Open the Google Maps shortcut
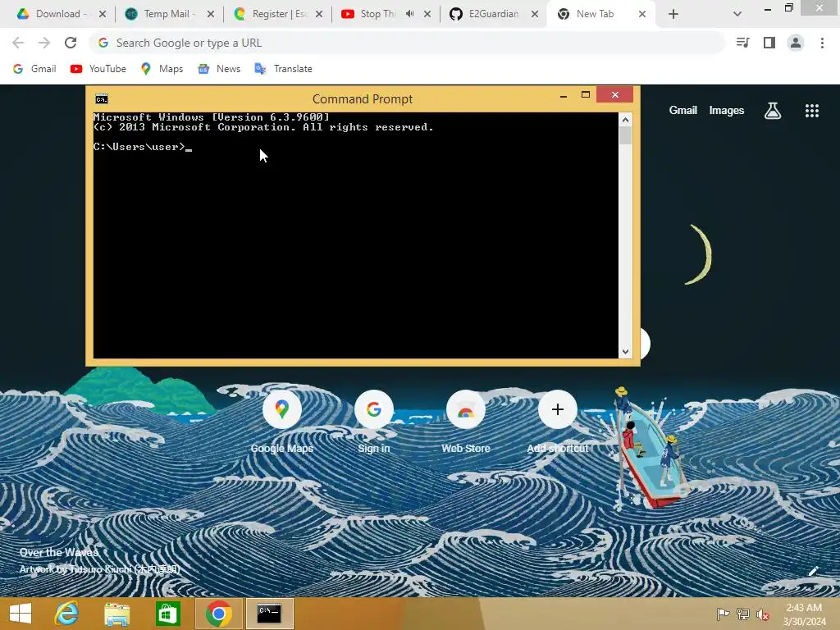The image size is (840, 630). [282, 422]
